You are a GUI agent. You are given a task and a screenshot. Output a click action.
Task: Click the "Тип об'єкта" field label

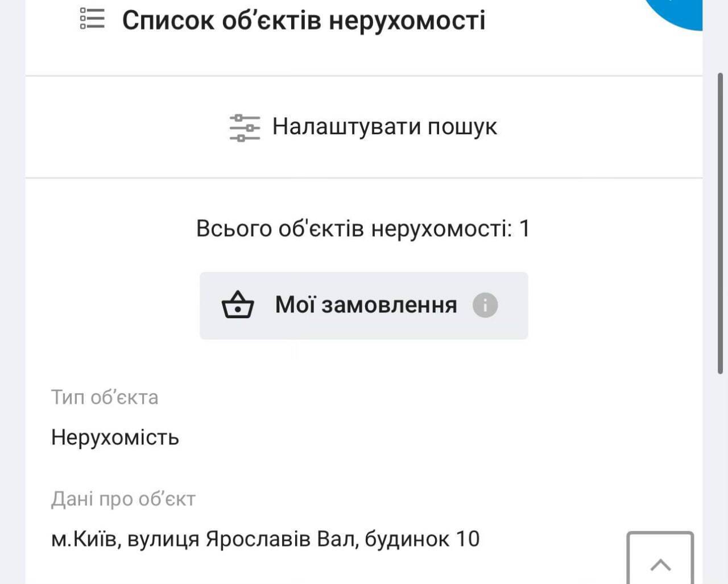pos(105,397)
